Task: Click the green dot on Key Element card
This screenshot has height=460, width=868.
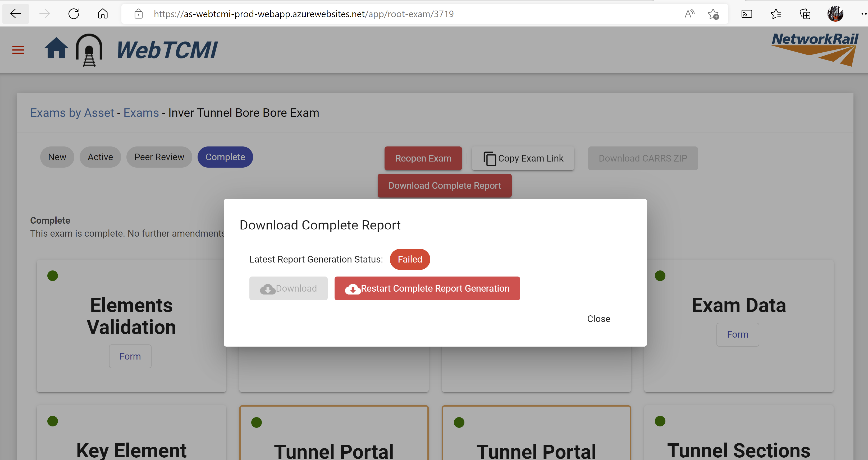Action: 53,421
